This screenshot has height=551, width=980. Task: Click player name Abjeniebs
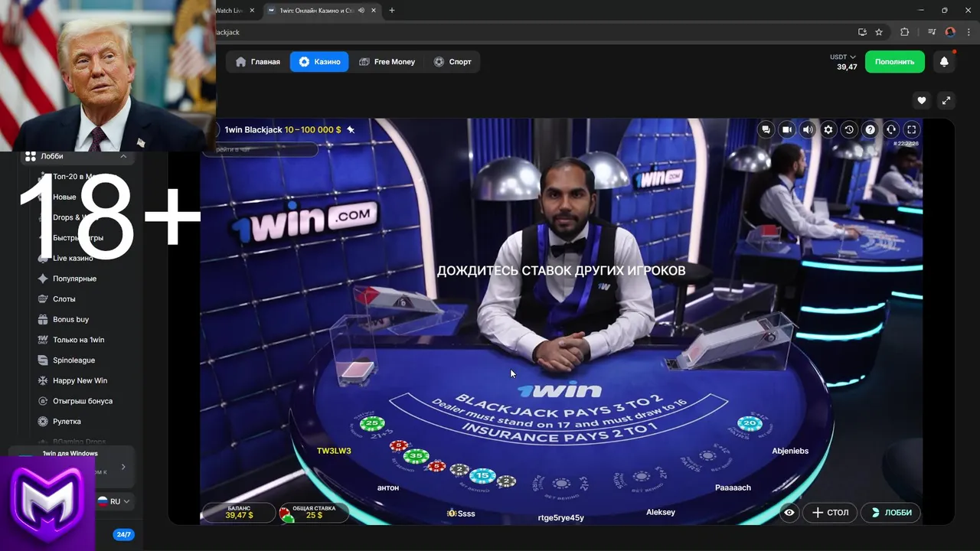(x=790, y=451)
